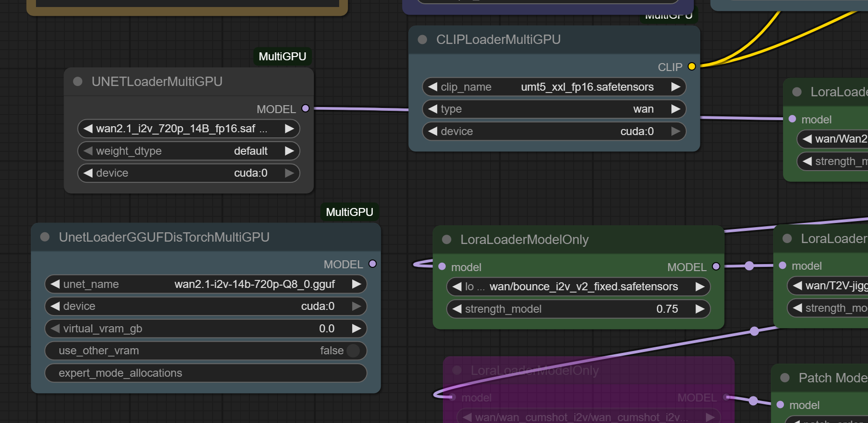
Task: Click the MODEL output socket of UNETLoaderMultiGPU
Action: click(x=306, y=108)
